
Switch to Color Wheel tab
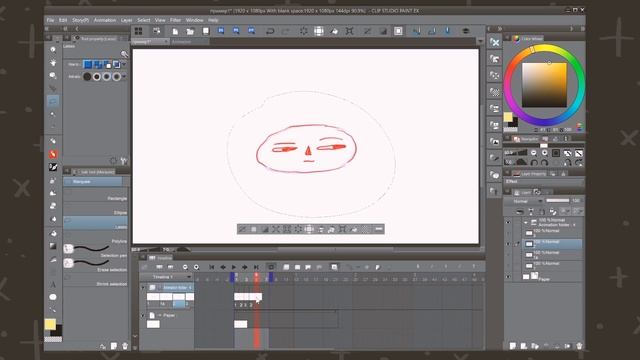point(528,39)
